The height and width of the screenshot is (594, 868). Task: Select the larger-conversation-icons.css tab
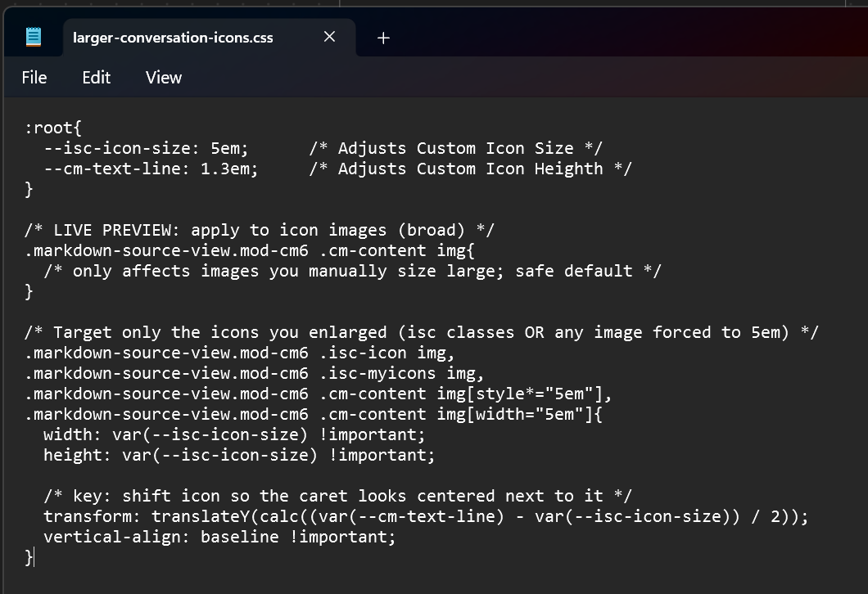click(x=173, y=38)
